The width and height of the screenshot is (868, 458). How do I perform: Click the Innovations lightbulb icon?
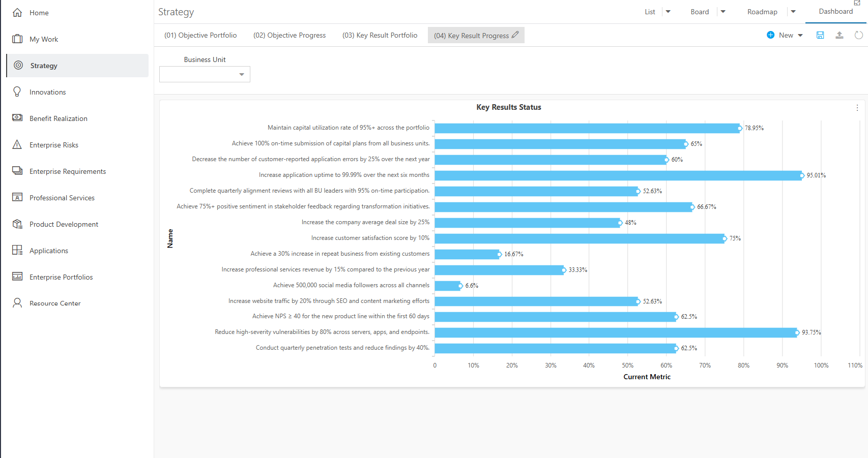(x=17, y=91)
